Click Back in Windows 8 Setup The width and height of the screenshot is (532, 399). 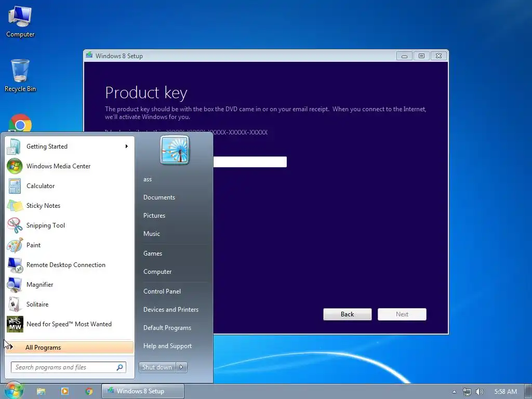tap(348, 314)
